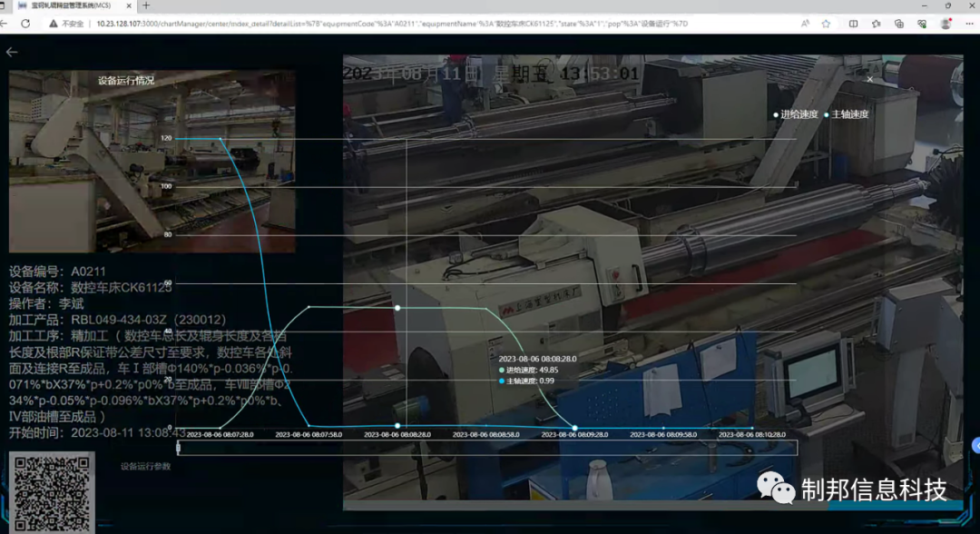Open the split screen browser icon
Screen dimensions: 980x534
853,24
